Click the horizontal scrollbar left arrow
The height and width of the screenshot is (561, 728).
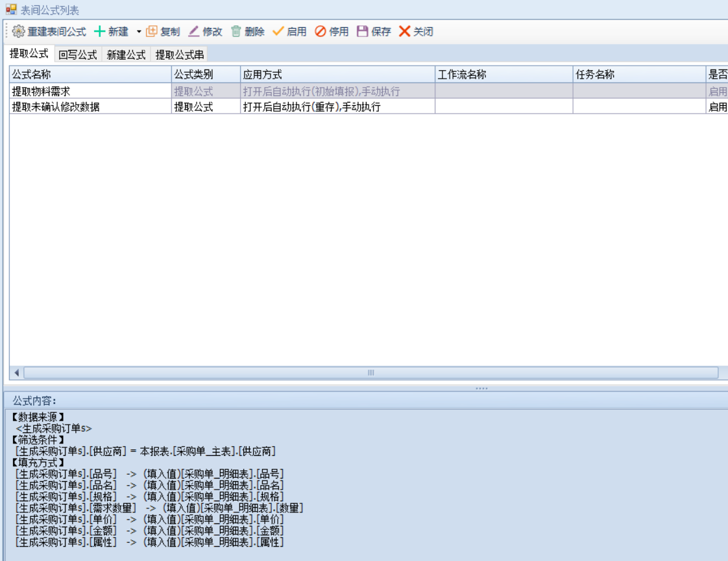coord(17,373)
